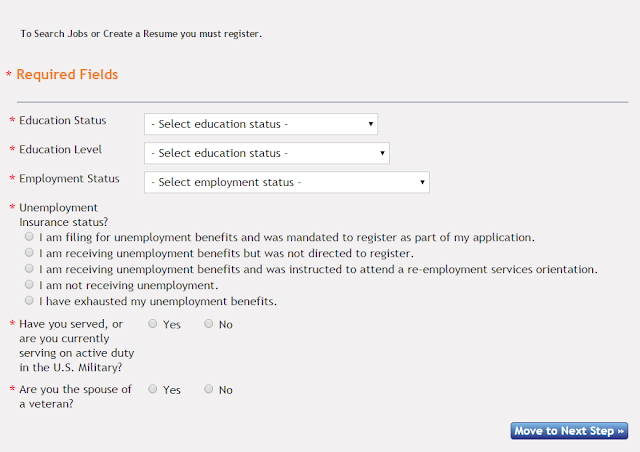Select No for U.S. Military service
The image size is (640, 452).
point(208,324)
